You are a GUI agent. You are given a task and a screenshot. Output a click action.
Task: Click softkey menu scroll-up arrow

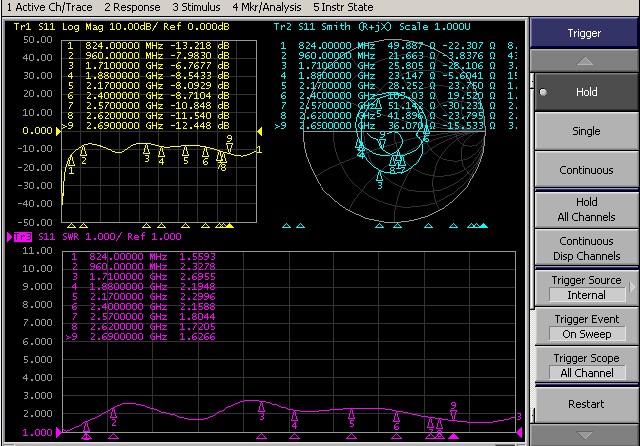(x=584, y=61)
